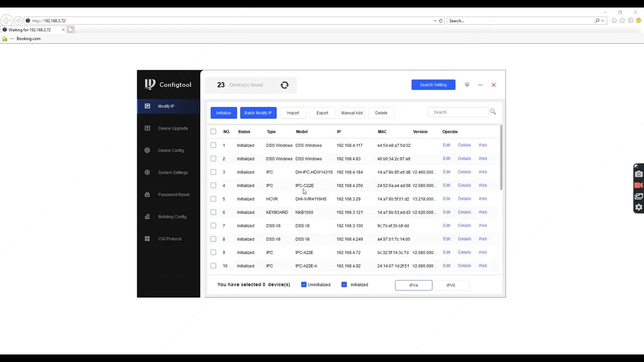
Task: Click the browser Back arrow
Action: (7, 21)
